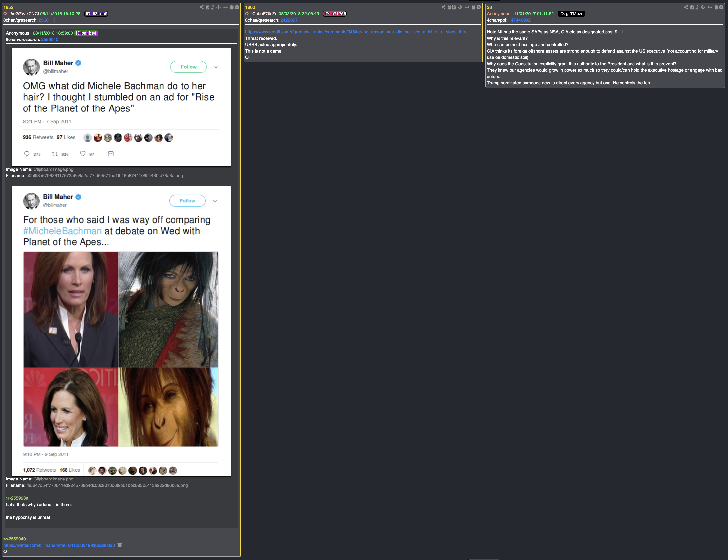The width and height of the screenshot is (728, 560).
Task: Click the clipboard-check icon on post 1852
Action: pyautogui.click(x=208, y=7)
